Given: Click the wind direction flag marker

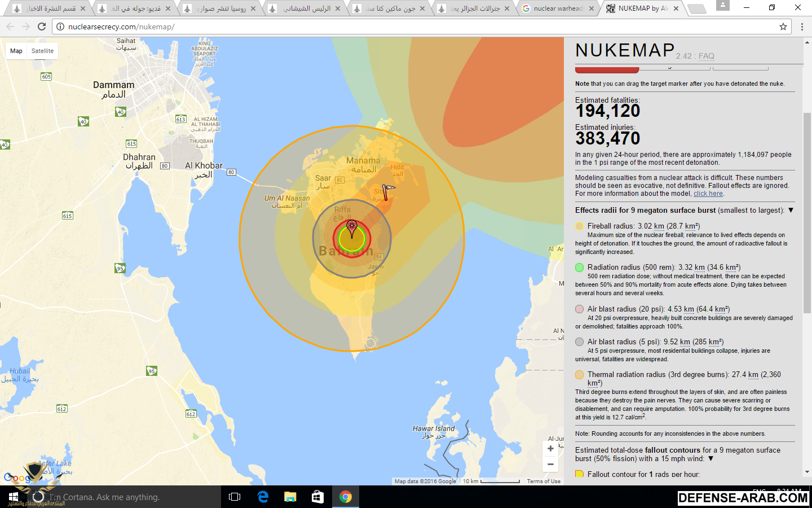Looking at the screenshot, I should coord(388,191).
